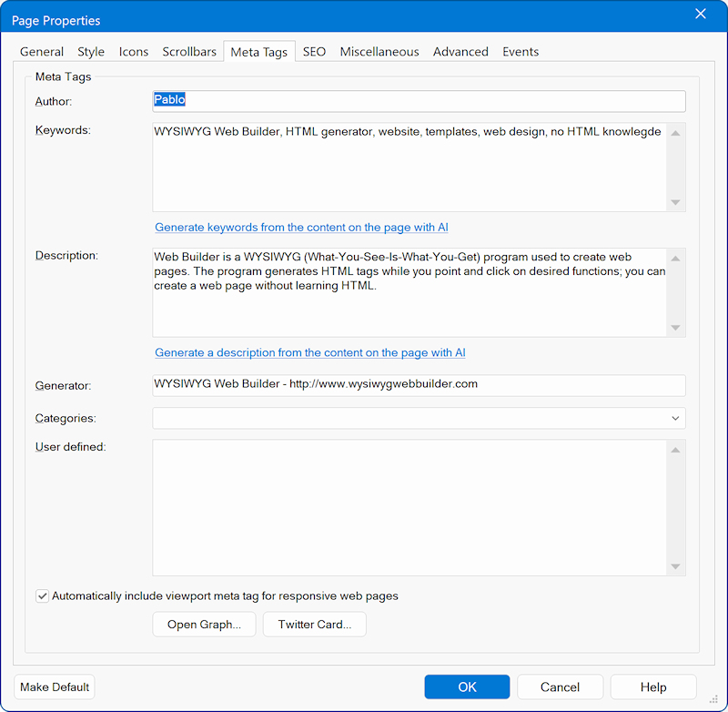Open the Scrollbars tab
The height and width of the screenshot is (712, 728).
(189, 52)
